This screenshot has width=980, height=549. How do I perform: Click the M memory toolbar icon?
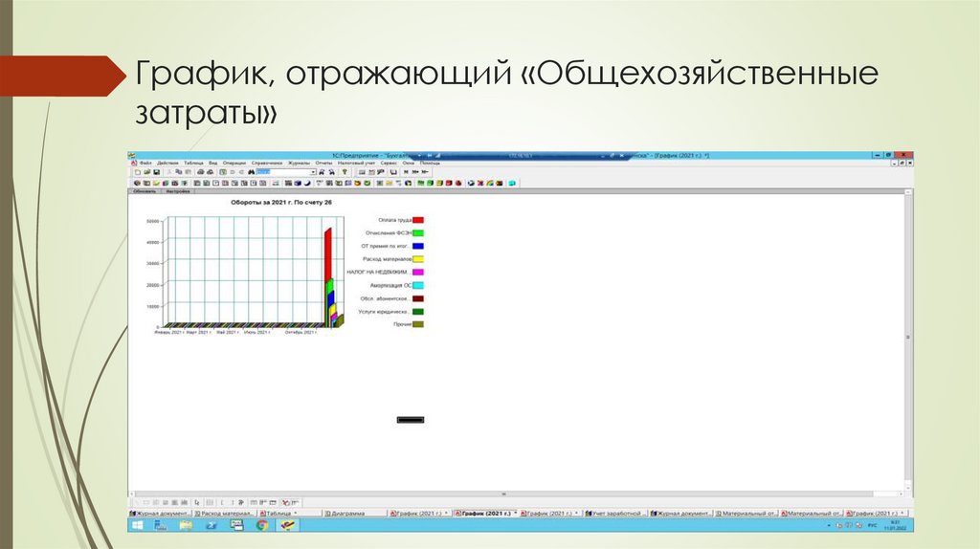[x=406, y=172]
